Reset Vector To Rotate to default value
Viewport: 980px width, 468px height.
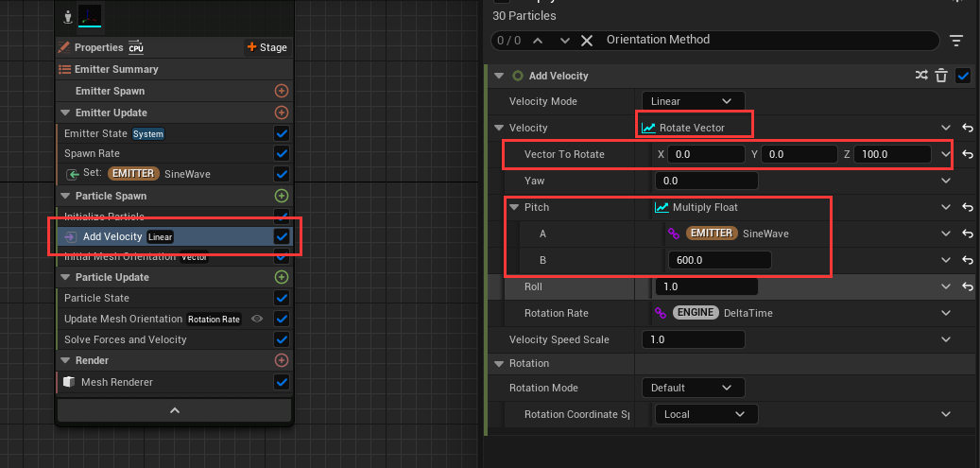coord(968,154)
